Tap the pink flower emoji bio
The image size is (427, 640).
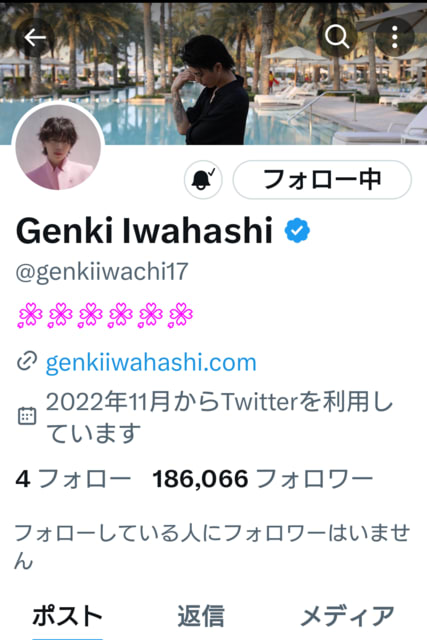click(x=105, y=315)
